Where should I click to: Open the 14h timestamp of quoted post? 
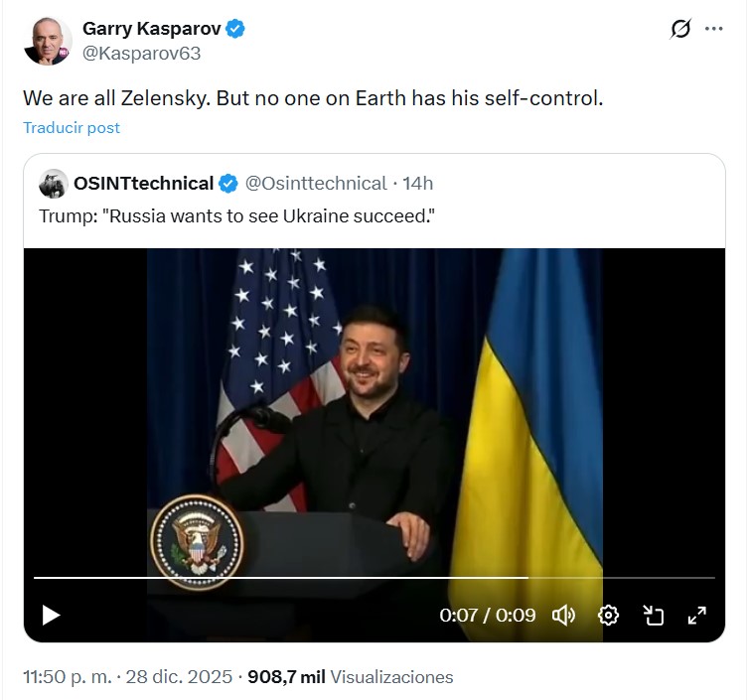tap(417, 184)
